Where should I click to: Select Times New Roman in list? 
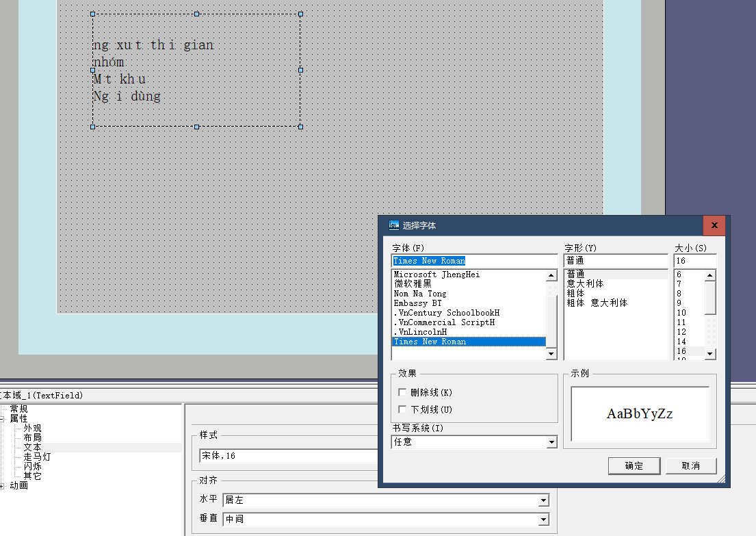click(x=469, y=342)
